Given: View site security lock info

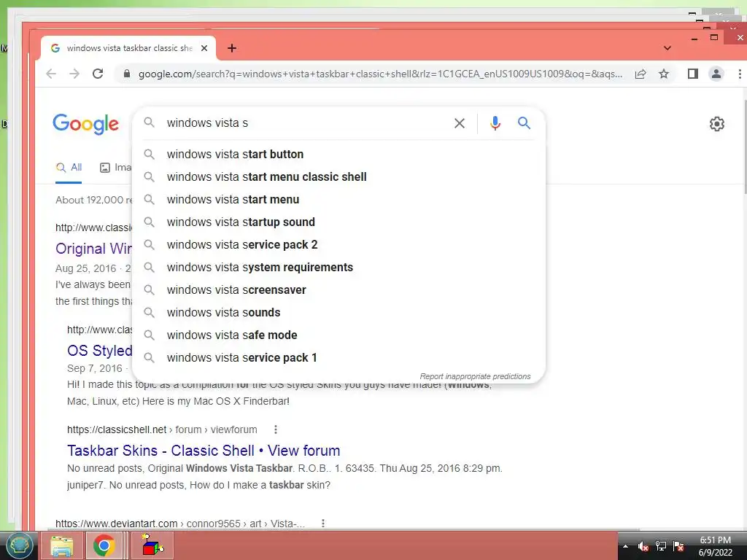Looking at the screenshot, I should pos(127,74).
